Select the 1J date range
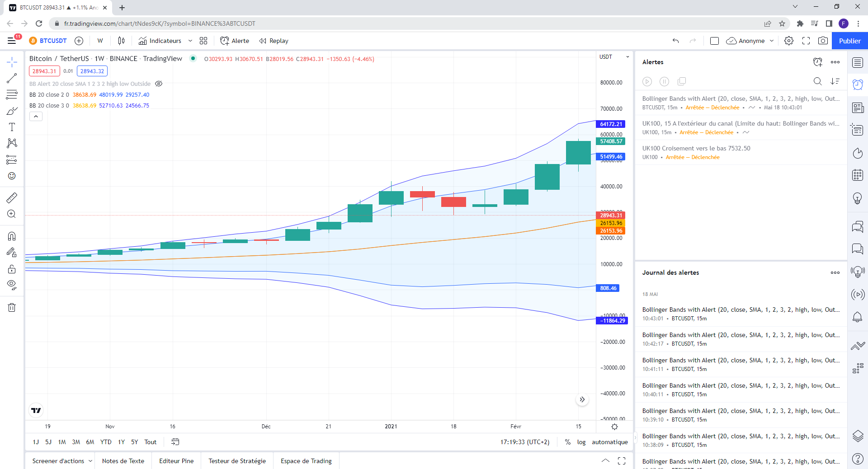The image size is (868, 469). pos(36,442)
